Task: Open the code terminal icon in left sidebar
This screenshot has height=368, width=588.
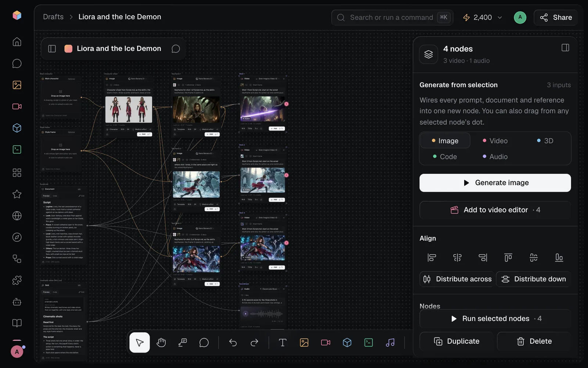Action: pos(17,149)
